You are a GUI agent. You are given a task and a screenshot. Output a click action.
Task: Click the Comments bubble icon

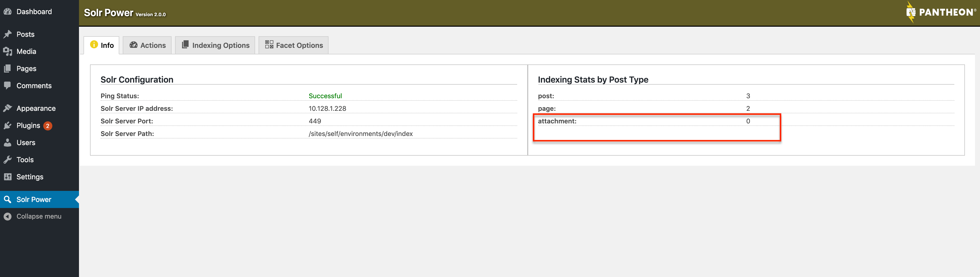7,85
